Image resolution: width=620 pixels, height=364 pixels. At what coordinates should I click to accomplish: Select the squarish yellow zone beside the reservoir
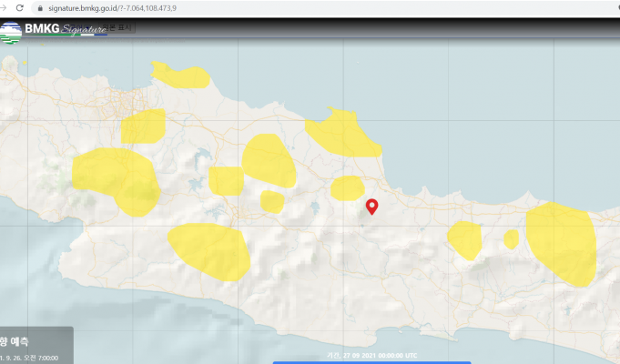226,181
